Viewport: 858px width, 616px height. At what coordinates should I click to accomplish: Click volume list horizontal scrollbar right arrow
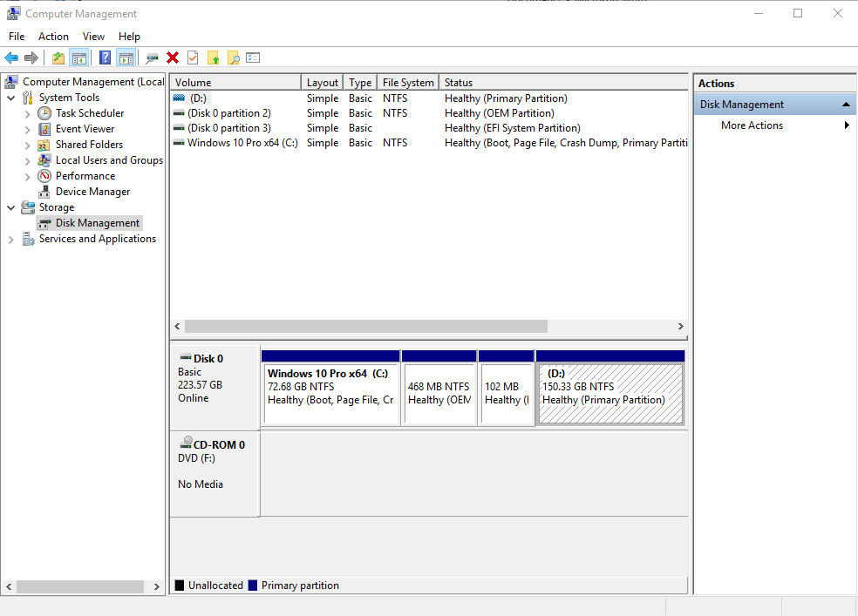681,327
